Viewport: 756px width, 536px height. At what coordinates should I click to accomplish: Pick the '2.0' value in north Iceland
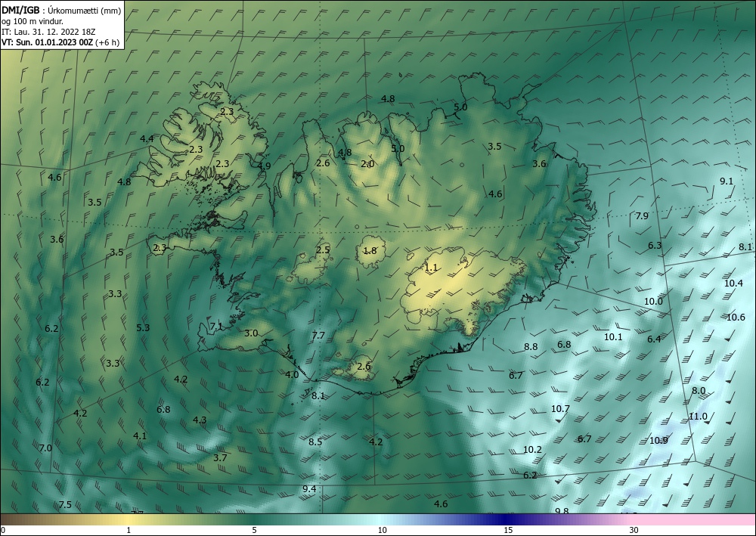pos(367,164)
